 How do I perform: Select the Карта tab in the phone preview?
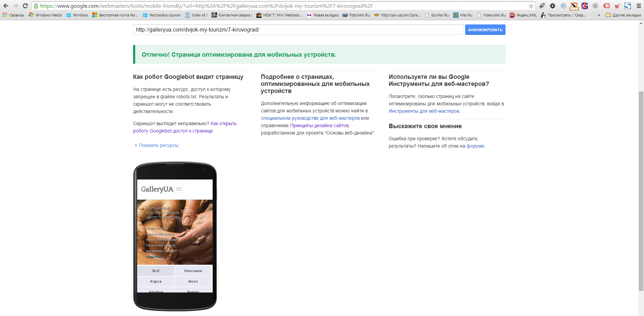point(156,281)
